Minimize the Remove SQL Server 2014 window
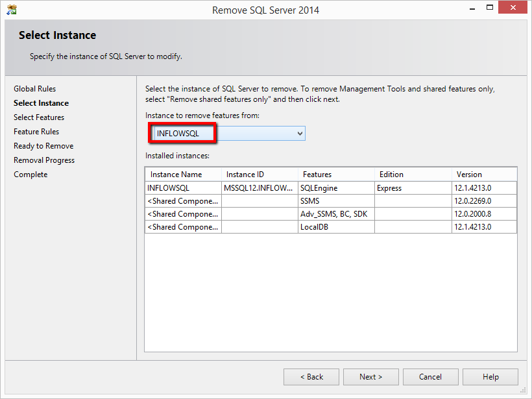Image resolution: width=532 pixels, height=399 pixels. coord(472,8)
